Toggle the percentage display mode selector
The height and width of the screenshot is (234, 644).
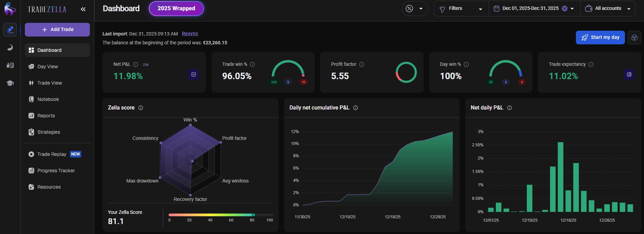[415, 9]
